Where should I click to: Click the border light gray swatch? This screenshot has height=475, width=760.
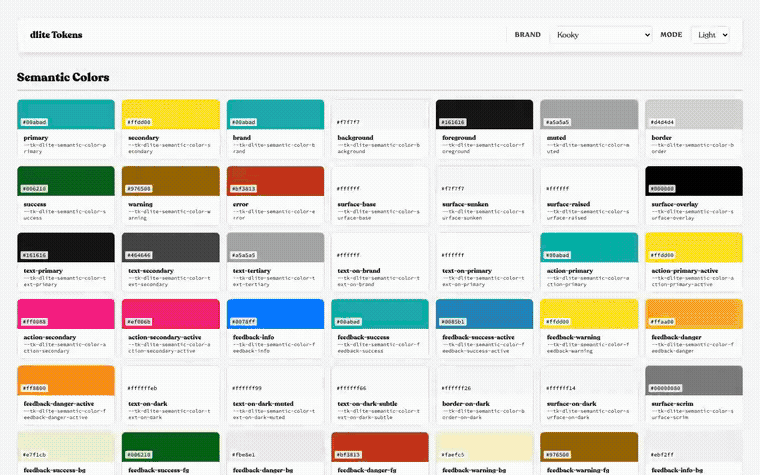(694, 114)
